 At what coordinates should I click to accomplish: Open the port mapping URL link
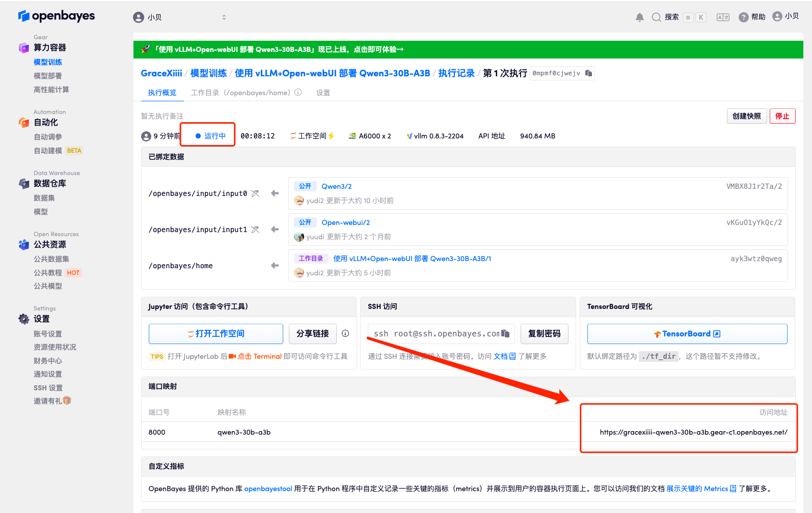(x=694, y=432)
